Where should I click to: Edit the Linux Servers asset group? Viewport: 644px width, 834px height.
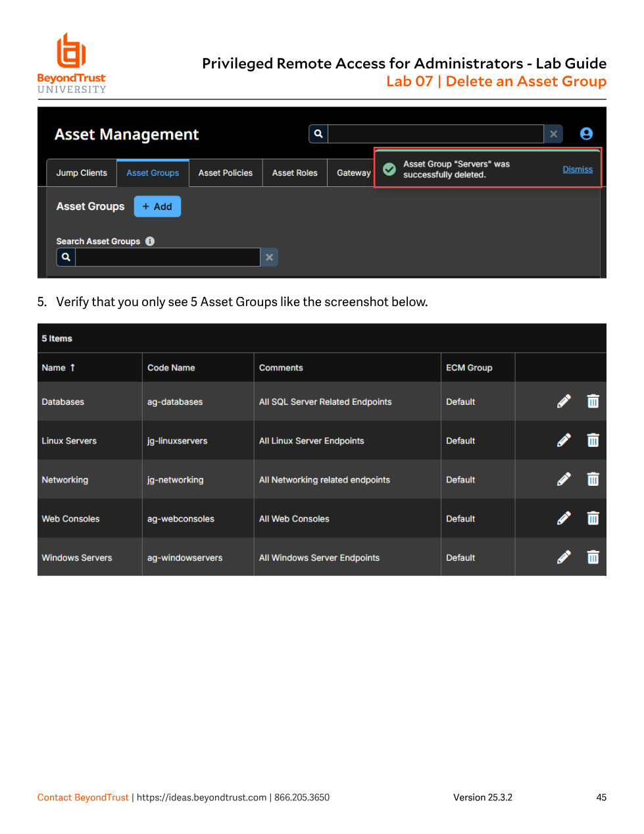pos(564,440)
